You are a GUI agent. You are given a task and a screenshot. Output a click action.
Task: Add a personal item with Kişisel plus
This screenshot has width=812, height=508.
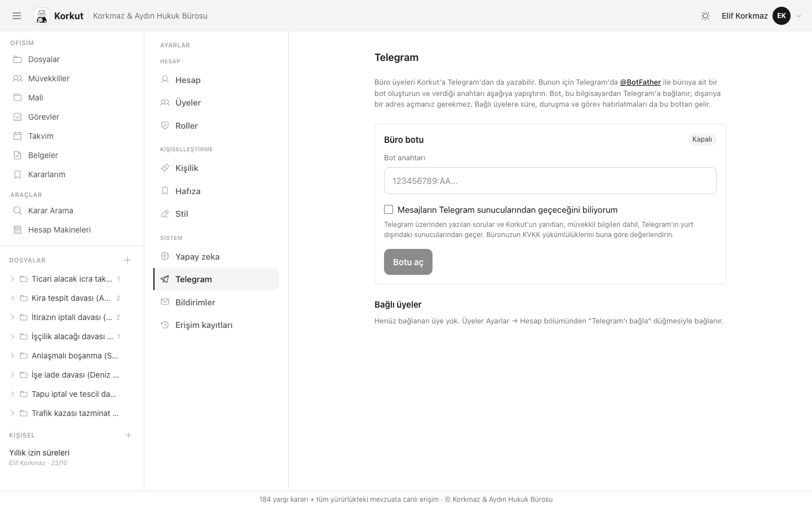pyautogui.click(x=129, y=435)
